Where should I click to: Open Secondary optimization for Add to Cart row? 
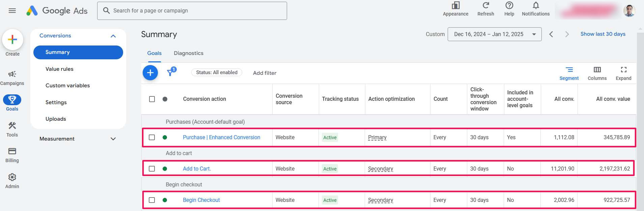[381, 169]
